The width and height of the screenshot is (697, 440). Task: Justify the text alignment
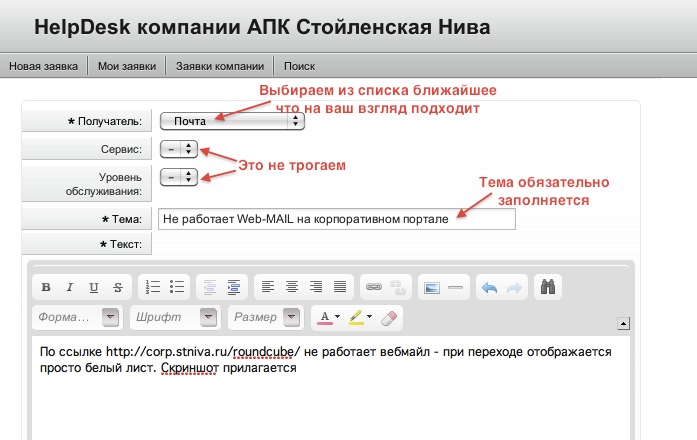coord(339,287)
